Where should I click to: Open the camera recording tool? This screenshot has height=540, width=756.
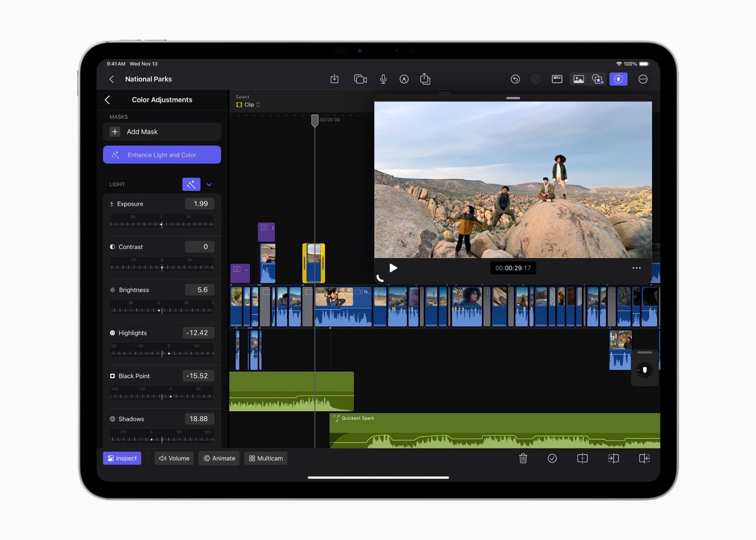(x=360, y=79)
